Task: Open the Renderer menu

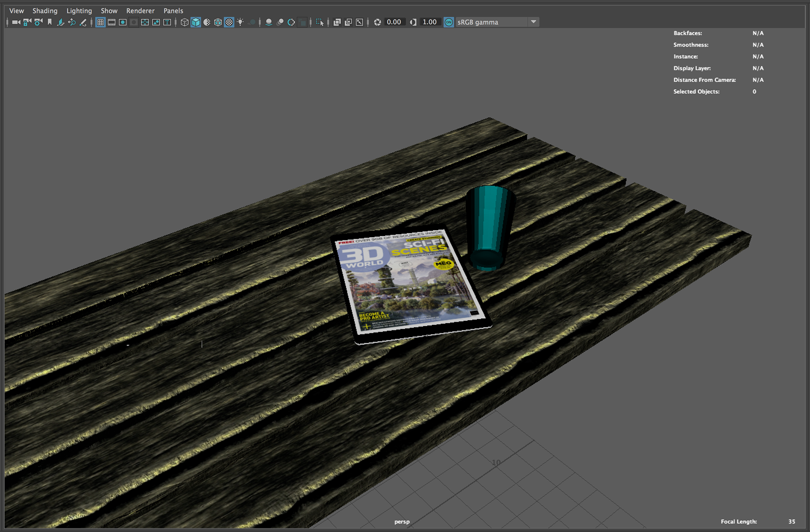Action: click(x=140, y=11)
